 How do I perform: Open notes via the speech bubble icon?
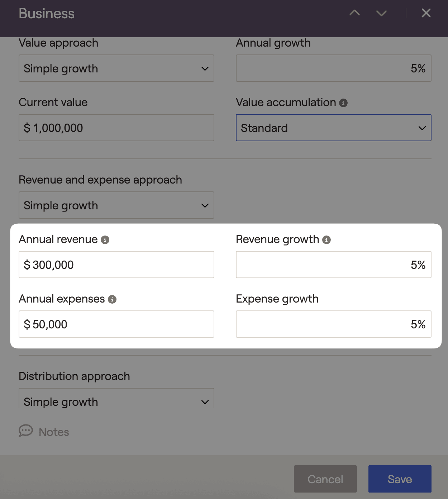point(26,431)
